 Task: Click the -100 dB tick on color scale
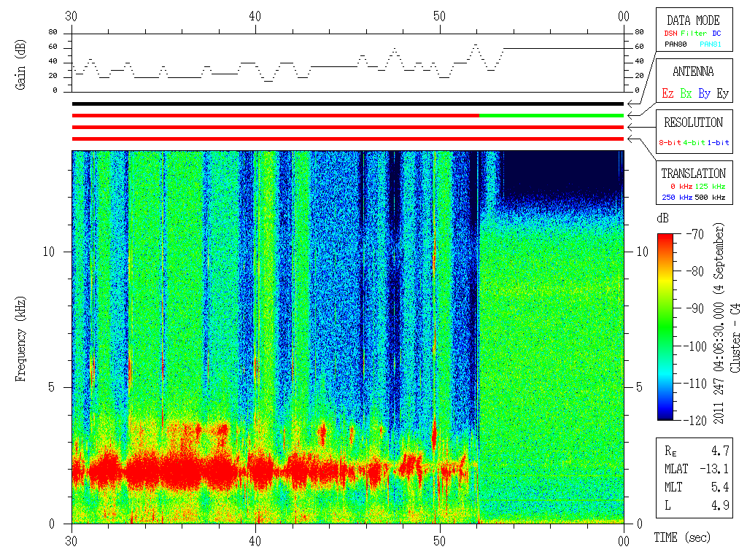click(x=695, y=346)
